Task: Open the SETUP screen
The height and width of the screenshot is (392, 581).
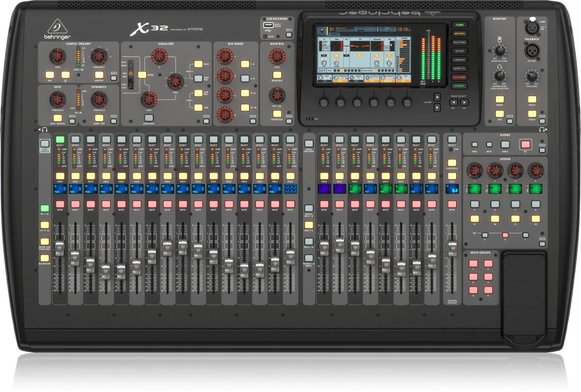Action: [460, 51]
